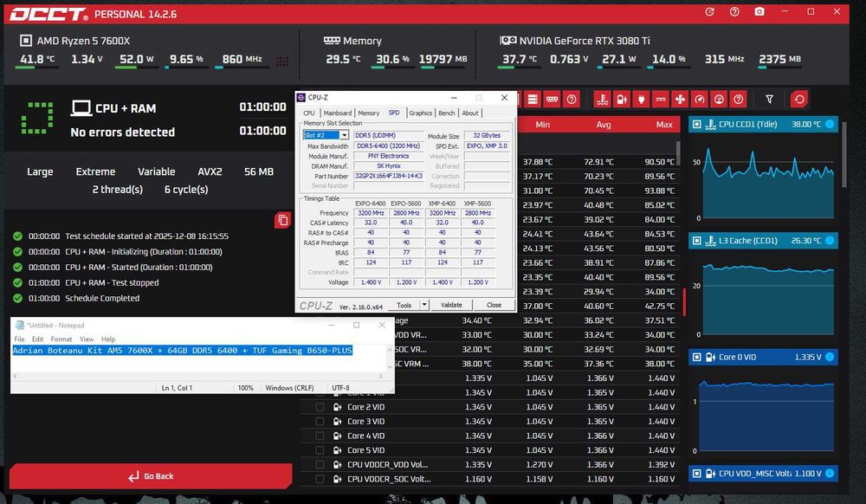Take a screenshot with OCCT camera icon
The height and width of the screenshot is (504, 866).
point(760,11)
